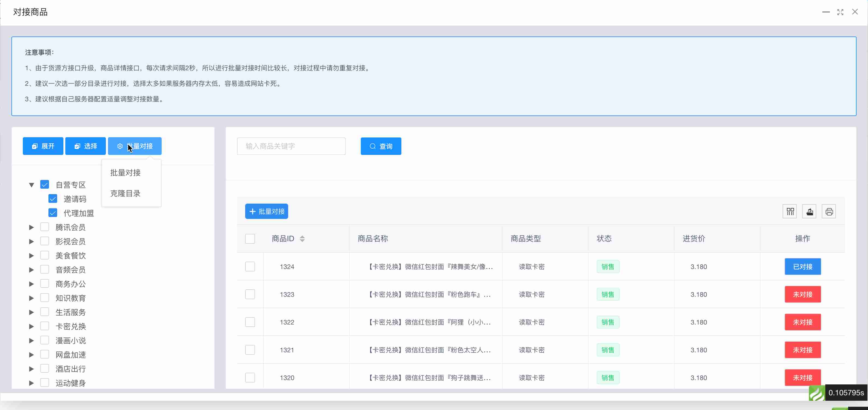This screenshot has width=868, height=410.
Task: Close the 对接商品 dialog
Action: [x=855, y=12]
